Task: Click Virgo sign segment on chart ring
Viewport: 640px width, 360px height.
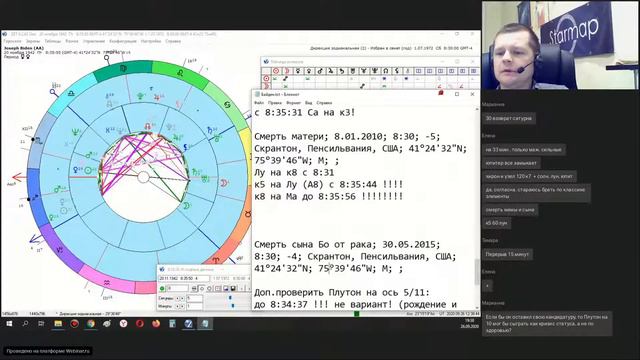Action: [x=123, y=69]
